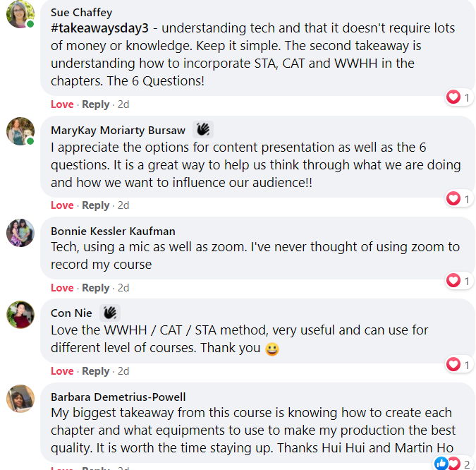Click Con Nie's avatar image
This screenshot has width=476, height=470.
tap(20, 314)
